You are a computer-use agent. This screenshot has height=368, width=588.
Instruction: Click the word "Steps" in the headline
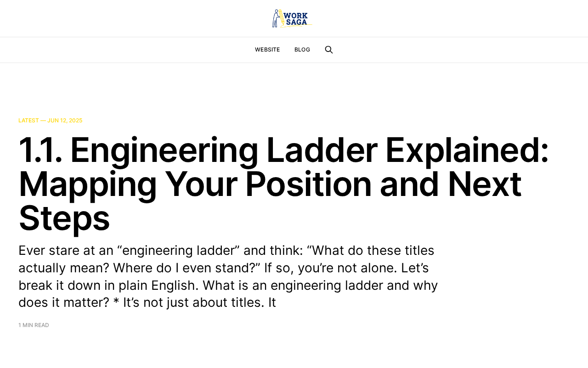(x=64, y=218)
